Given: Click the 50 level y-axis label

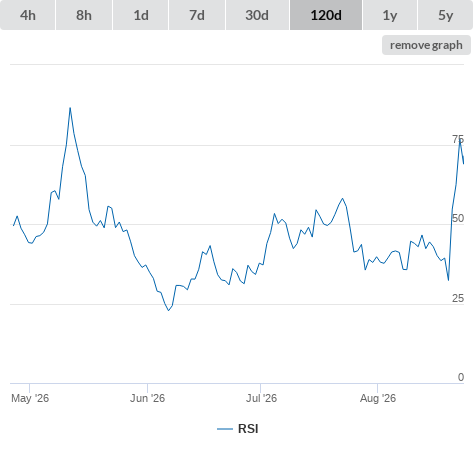Looking at the screenshot, I should (458, 218).
